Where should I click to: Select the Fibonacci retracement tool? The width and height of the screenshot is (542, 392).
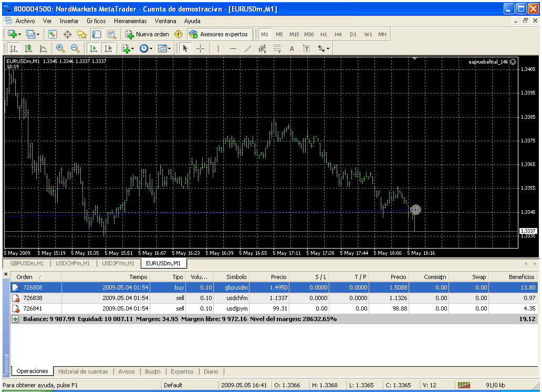coord(277,48)
